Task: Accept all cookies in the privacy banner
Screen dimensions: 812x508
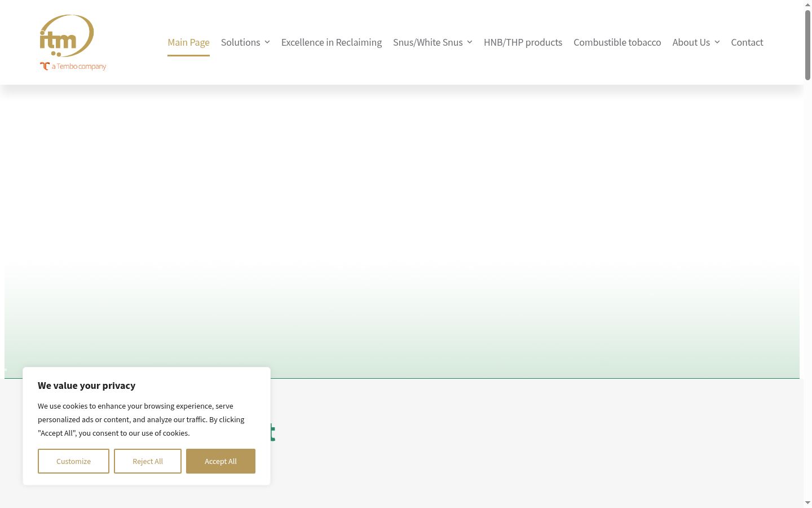Action: 220,461
